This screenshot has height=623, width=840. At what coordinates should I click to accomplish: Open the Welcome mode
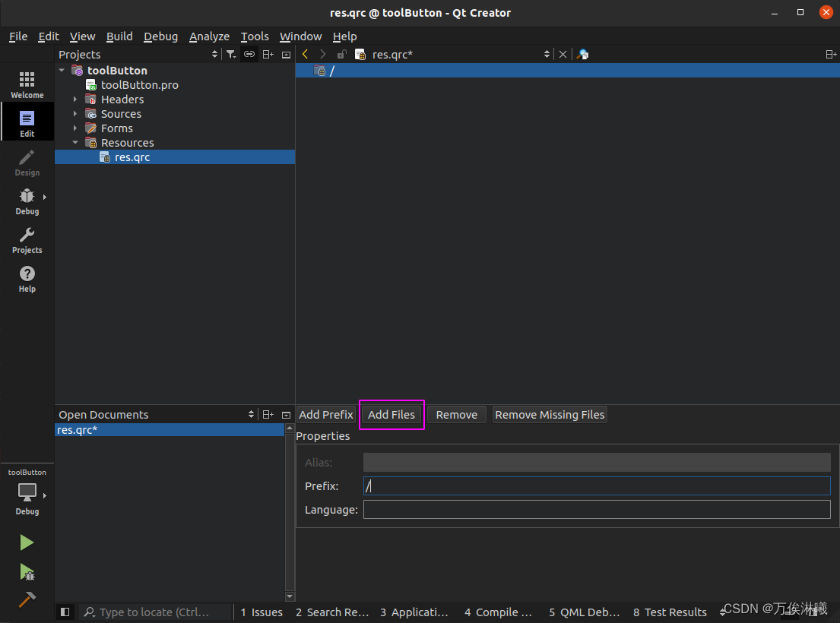[x=27, y=85]
